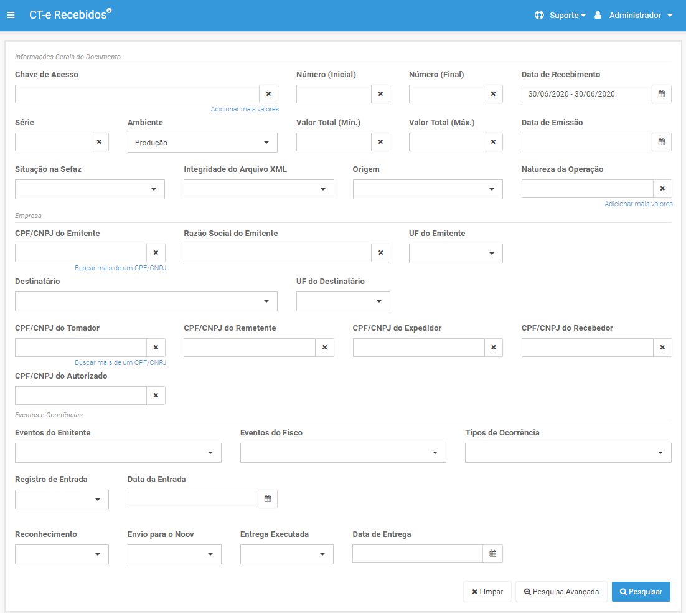This screenshot has height=616, width=686.
Task: Open the hamburger navigation menu
Action: click(x=11, y=16)
